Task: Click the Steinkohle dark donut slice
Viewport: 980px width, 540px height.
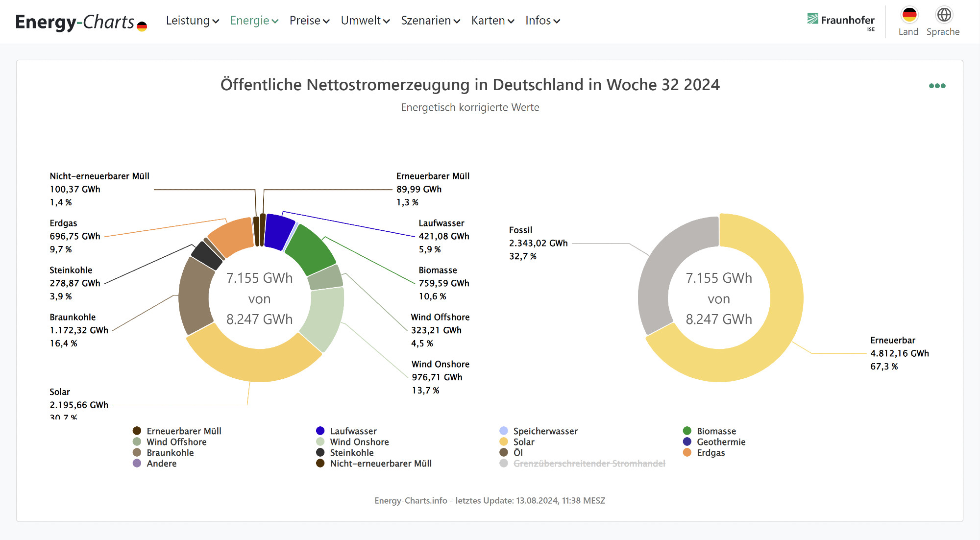Action: 207,255
